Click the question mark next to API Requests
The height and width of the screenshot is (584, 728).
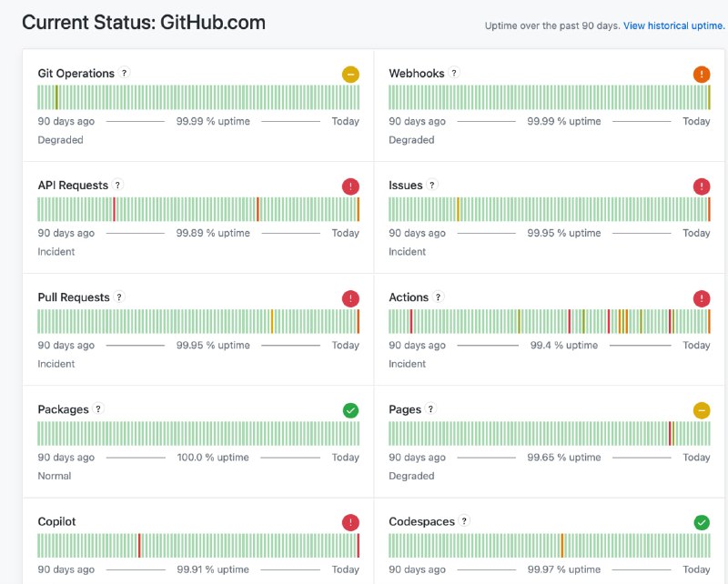point(118,185)
